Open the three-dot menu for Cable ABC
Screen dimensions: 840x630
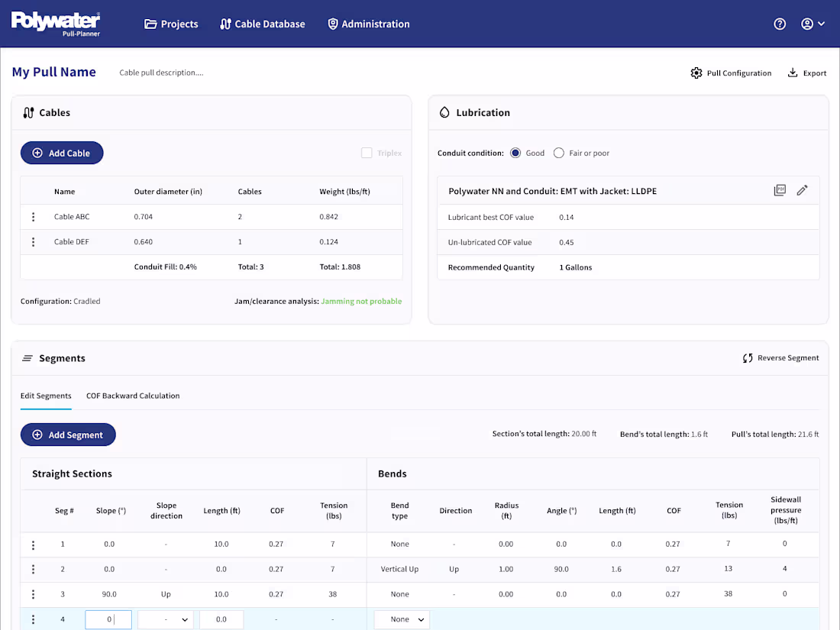[x=33, y=216]
